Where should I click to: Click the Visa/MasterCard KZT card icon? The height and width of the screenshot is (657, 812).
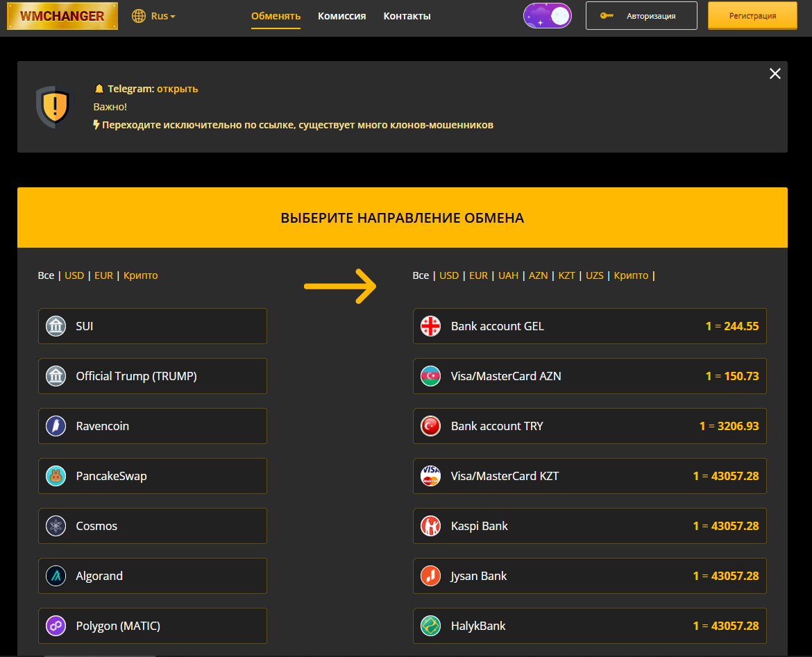tap(430, 476)
